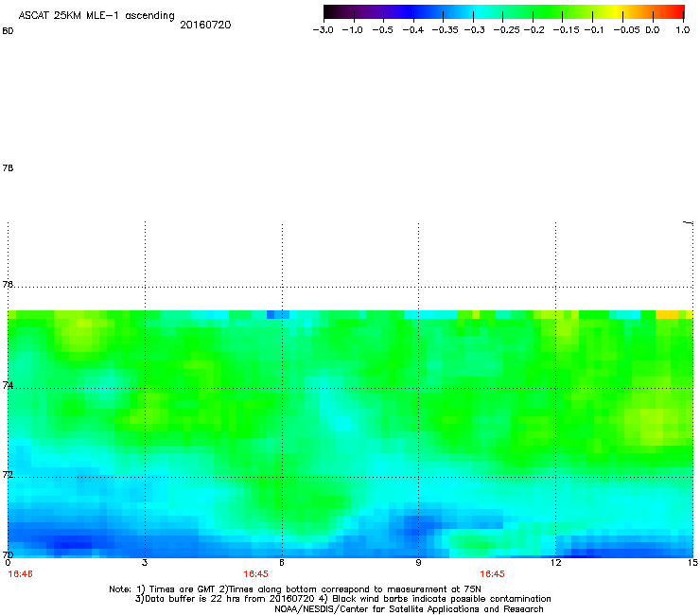This screenshot has width=700, height=615.
Task: Click the "-0.35" color scale label
Action: click(x=446, y=30)
